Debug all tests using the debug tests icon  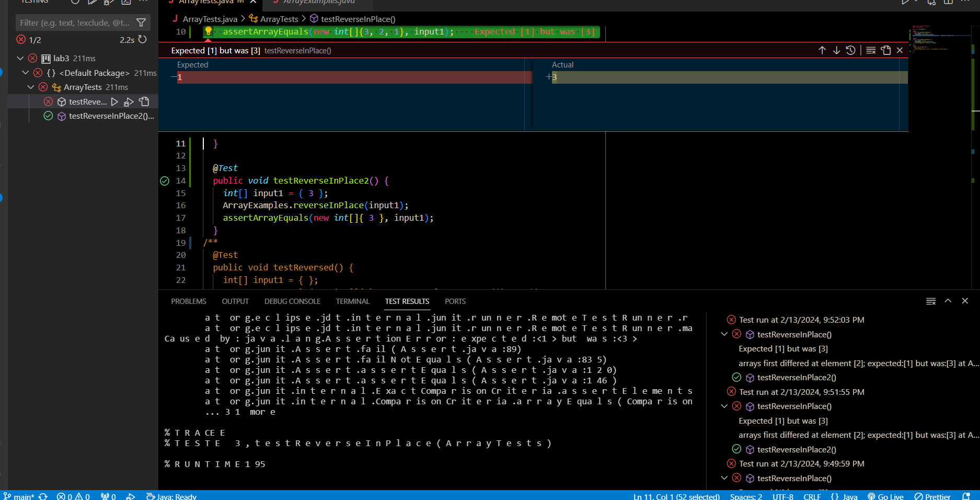tap(109, 2)
